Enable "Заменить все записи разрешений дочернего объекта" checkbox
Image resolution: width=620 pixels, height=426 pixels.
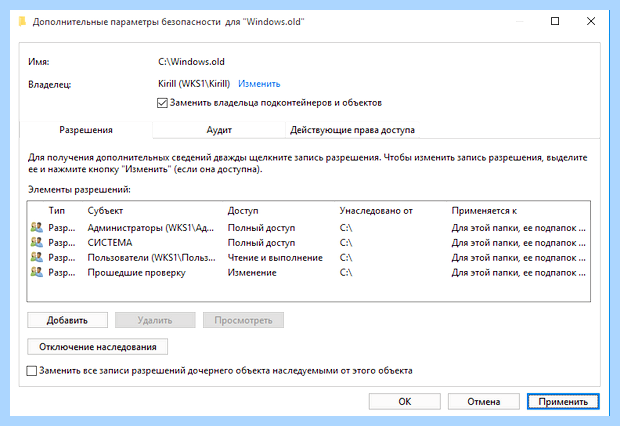point(32,371)
